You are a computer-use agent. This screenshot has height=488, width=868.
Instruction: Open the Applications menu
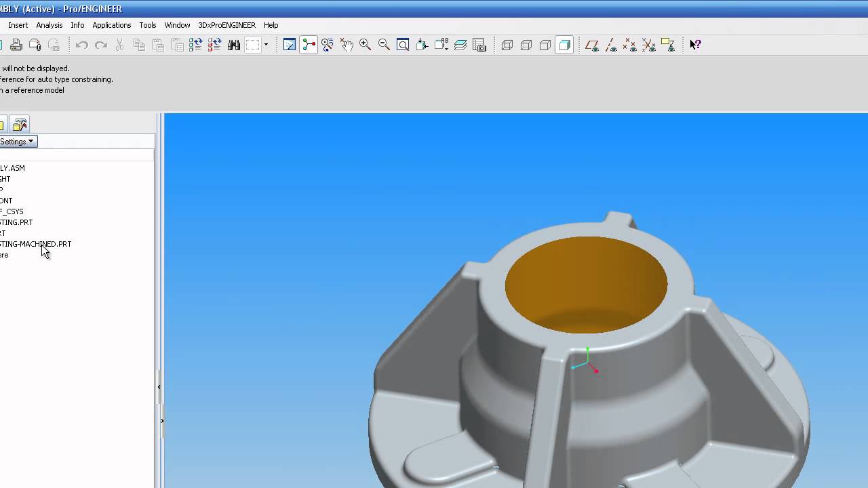point(112,25)
